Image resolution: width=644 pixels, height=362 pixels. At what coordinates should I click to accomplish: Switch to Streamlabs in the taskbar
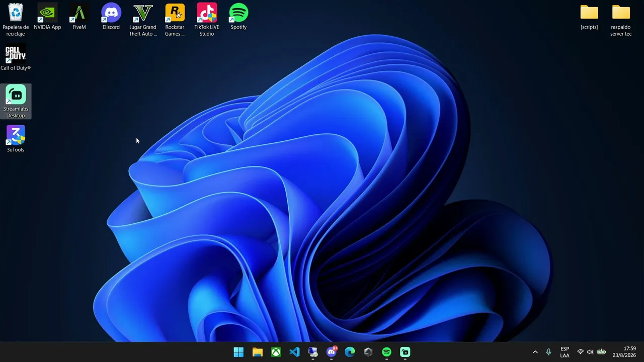coord(405,352)
